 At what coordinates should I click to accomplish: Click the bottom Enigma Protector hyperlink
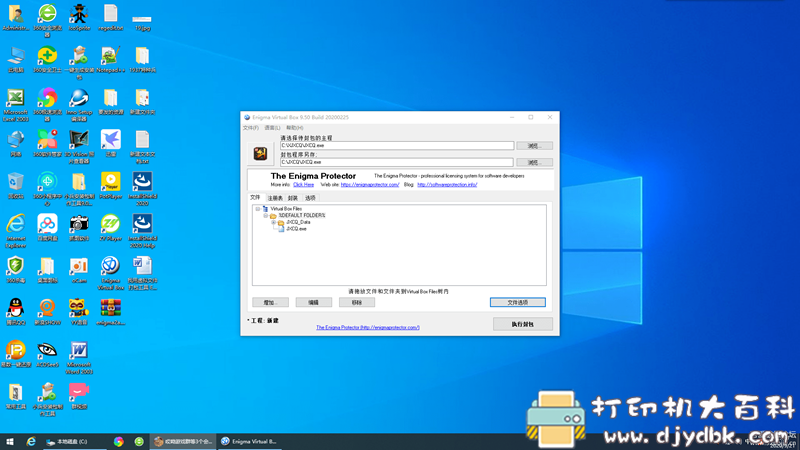pos(368,328)
